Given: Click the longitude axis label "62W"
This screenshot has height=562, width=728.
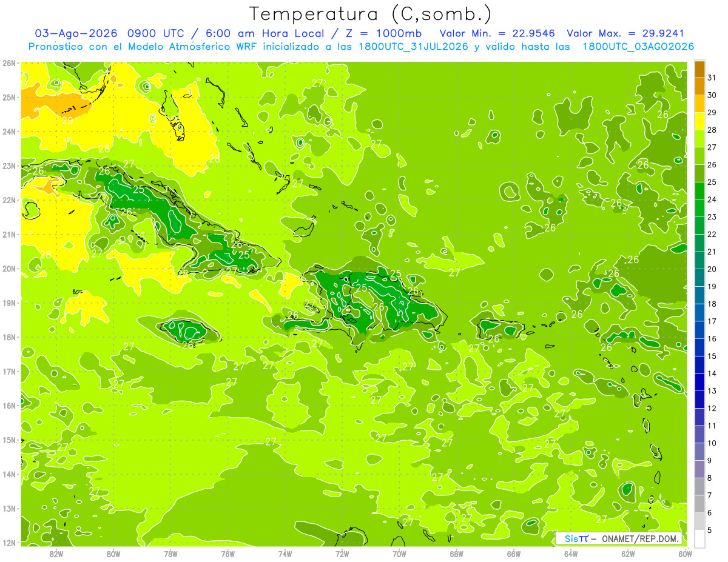Looking at the screenshot, I should pos(629,554).
